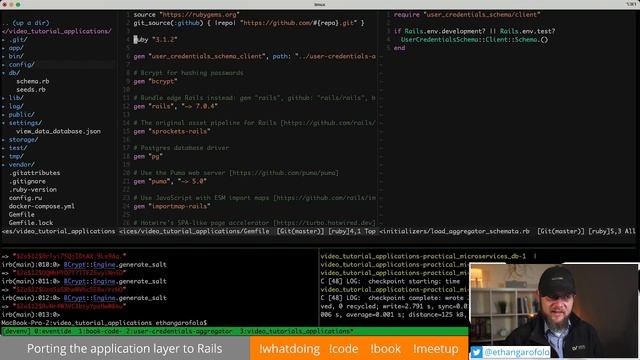Click the Twitter bird icon
The height and width of the screenshot is (360, 640).
[476, 352]
